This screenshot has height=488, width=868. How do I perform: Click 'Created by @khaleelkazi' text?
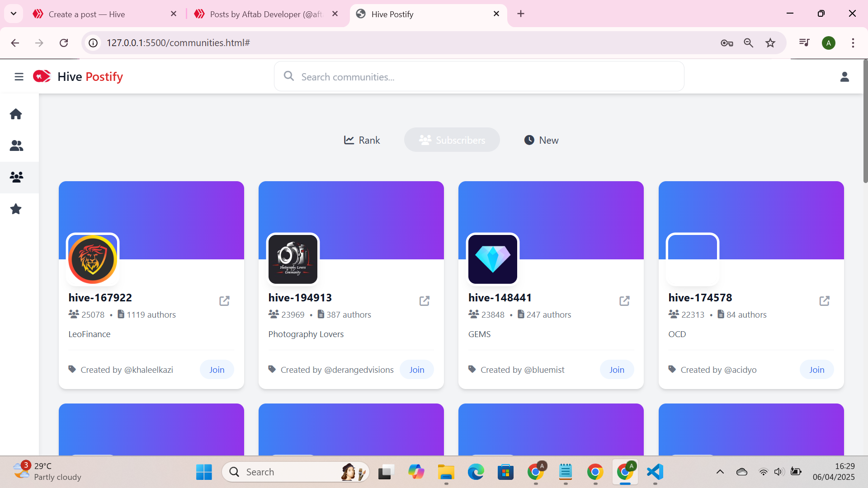(x=127, y=370)
